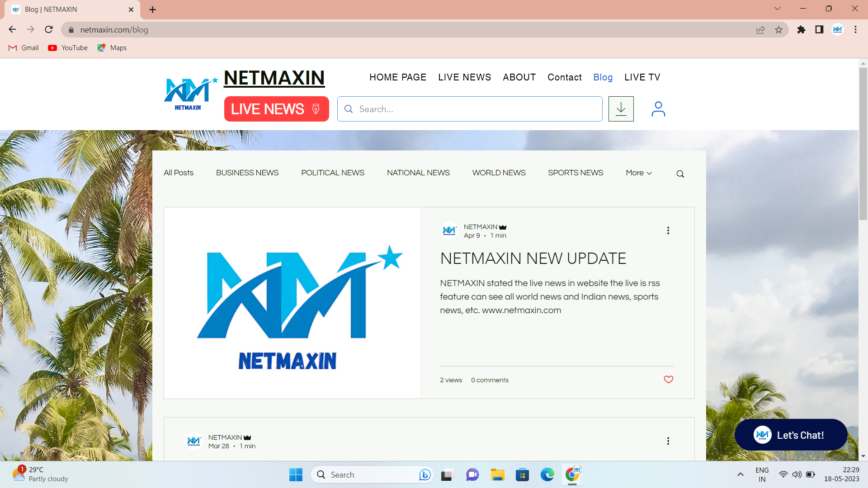Open the Chrome profile avatar
Image resolution: width=868 pixels, height=488 pixels.
click(837, 30)
